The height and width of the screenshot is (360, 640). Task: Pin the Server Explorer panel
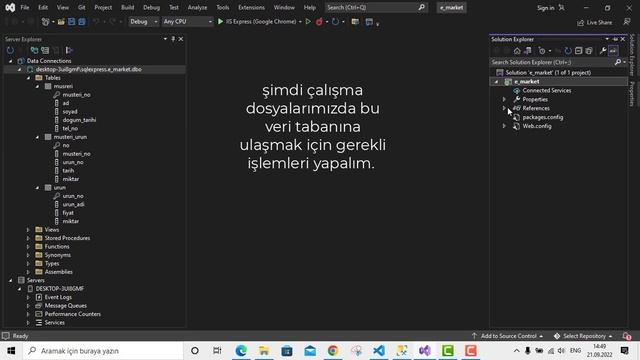coord(173,39)
